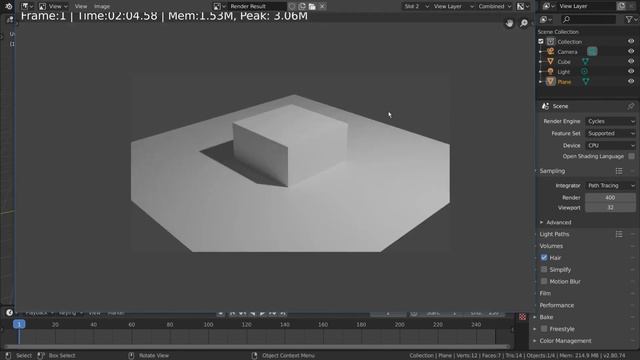Click the timeline playhead marker at frame 1

19,324
